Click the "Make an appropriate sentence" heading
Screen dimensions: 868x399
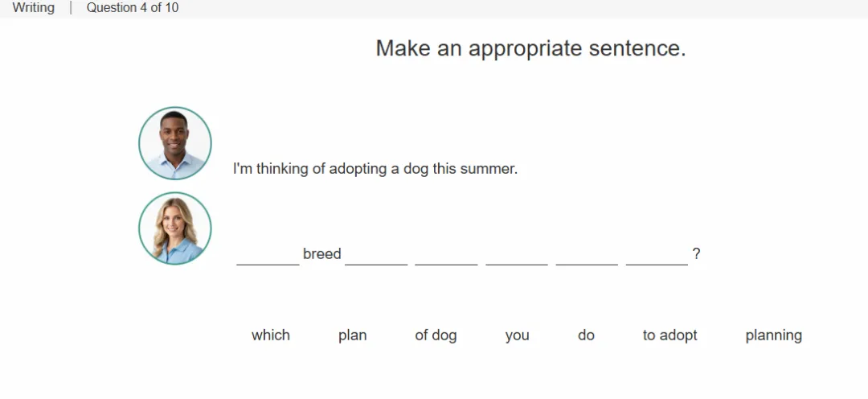531,48
